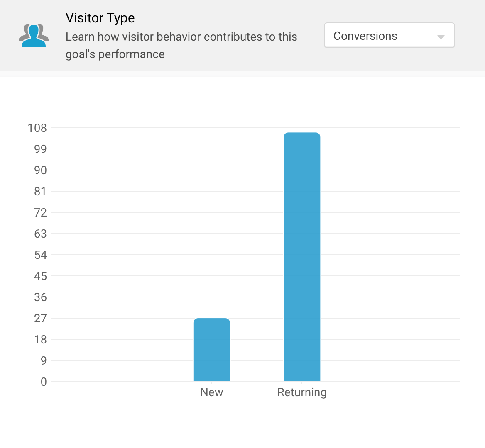Click the Visitor Type heading
Screen dimensions: 485x448
point(100,18)
